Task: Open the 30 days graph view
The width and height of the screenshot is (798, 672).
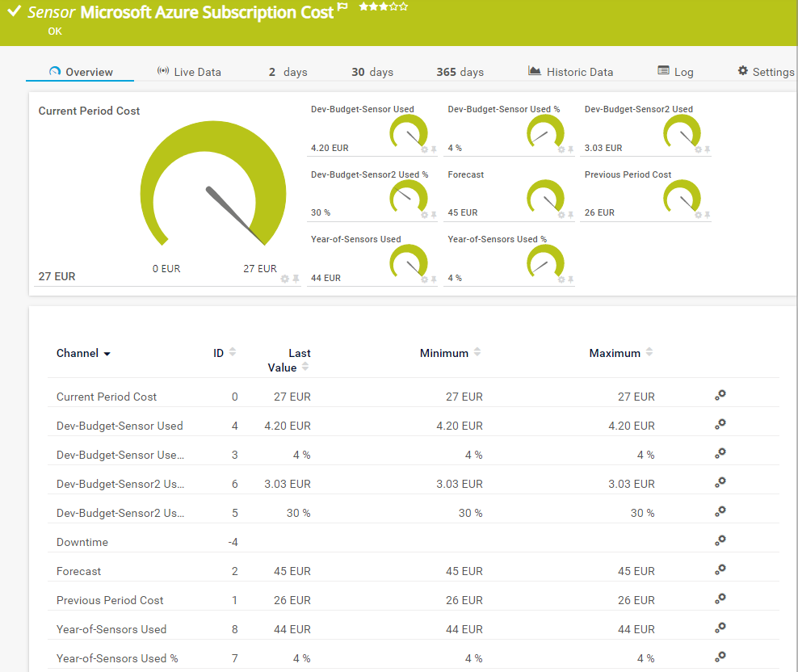Action: (x=372, y=72)
